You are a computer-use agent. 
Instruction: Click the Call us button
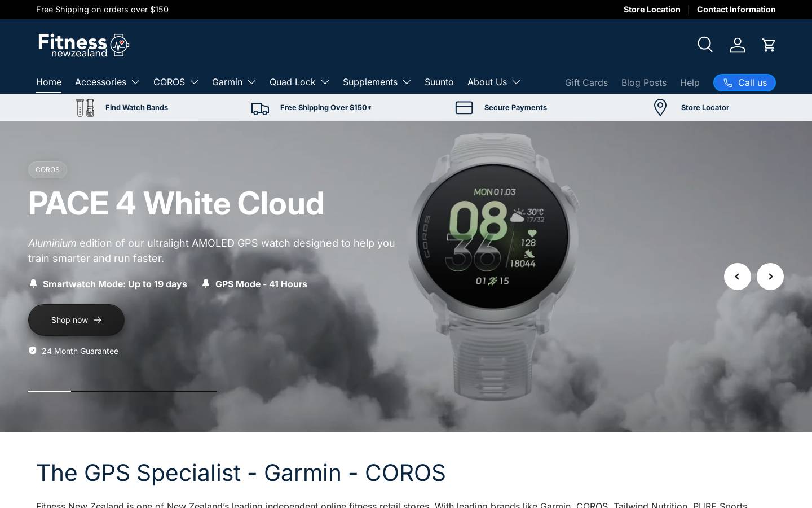[x=744, y=82]
